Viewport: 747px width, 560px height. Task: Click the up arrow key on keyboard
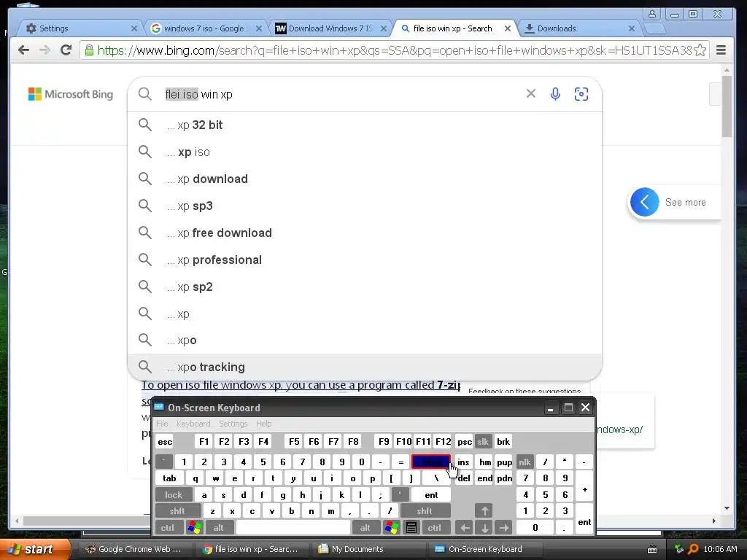[484, 511]
